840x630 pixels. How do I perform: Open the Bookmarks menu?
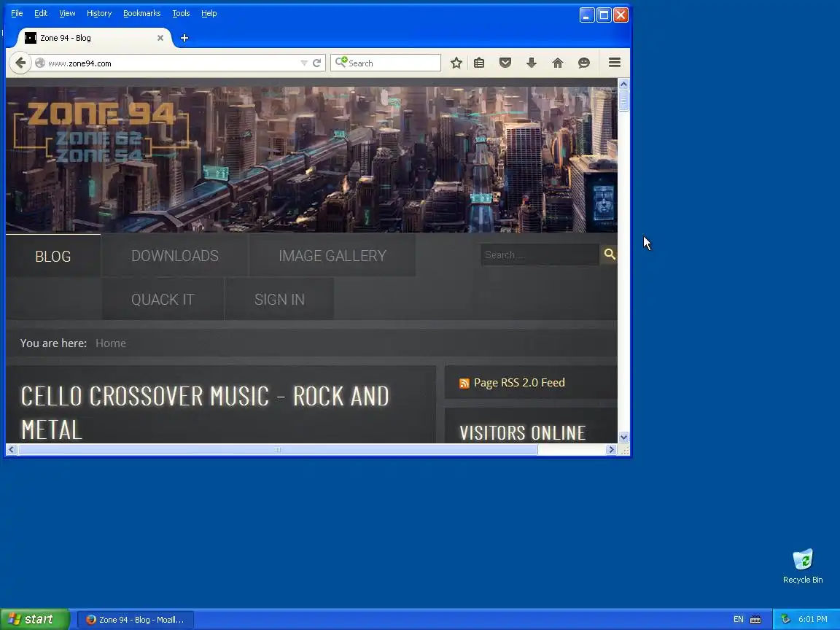coord(142,13)
